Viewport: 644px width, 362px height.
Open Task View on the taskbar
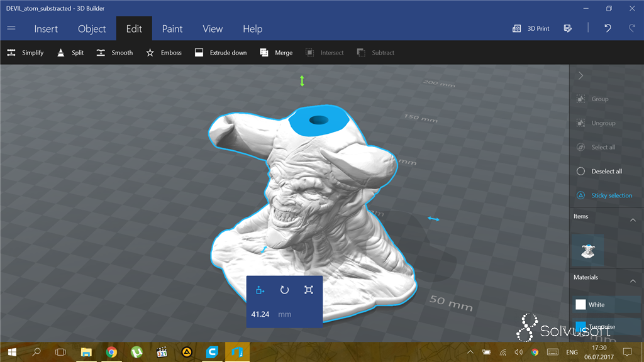(x=61, y=352)
